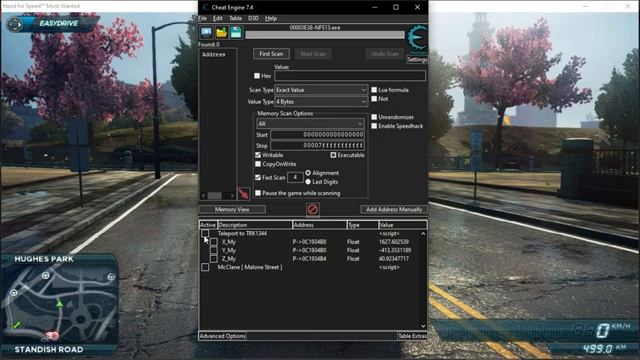Image resolution: width=640 pixels, height=360 pixels.
Task: Click the Description column header
Action: [255, 225]
